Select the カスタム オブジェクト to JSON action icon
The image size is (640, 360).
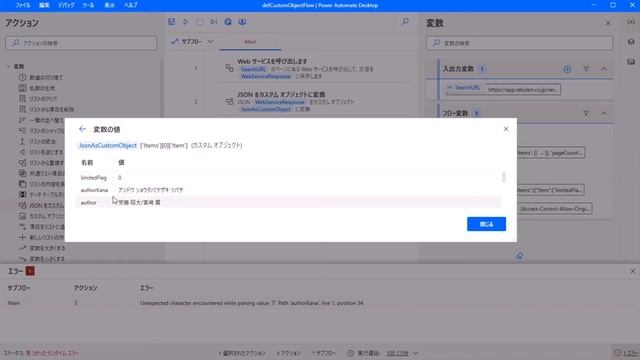tap(22, 216)
